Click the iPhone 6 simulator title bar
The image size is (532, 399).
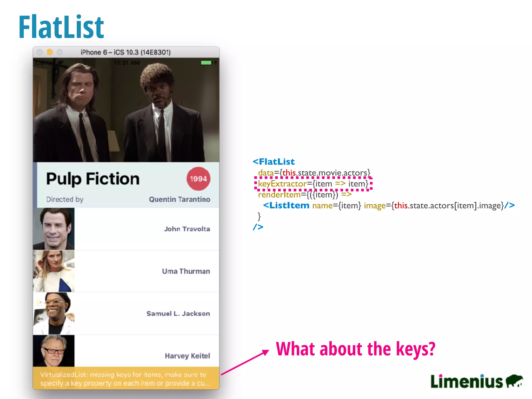[x=125, y=52]
